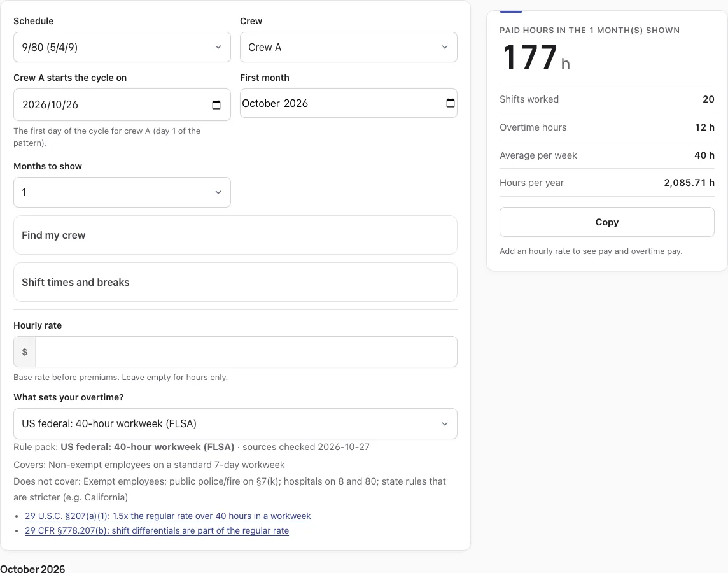Click the 'Does not cover: Exempt employees' text
Viewport: 728px width, 573px height.
230,489
